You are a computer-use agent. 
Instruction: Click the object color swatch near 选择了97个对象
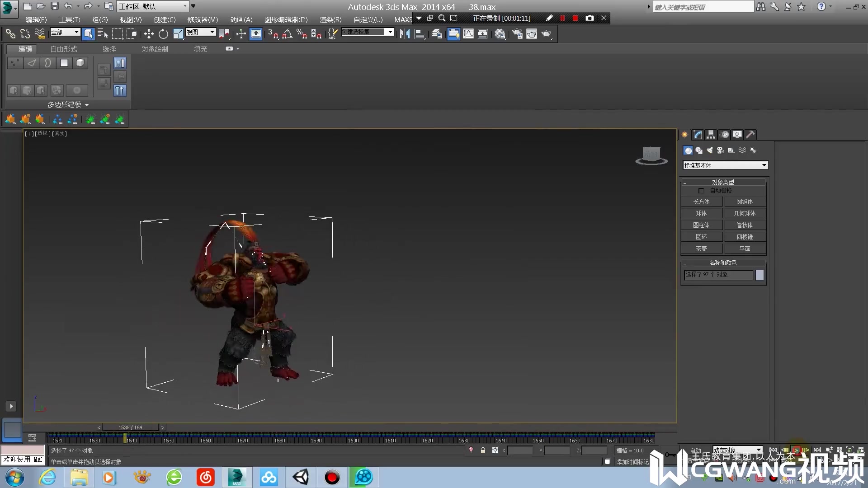coord(759,275)
